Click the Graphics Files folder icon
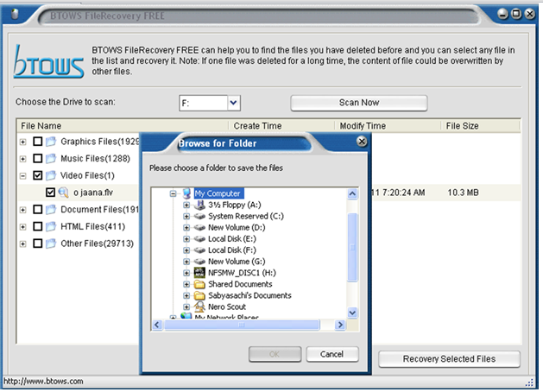 (51, 142)
